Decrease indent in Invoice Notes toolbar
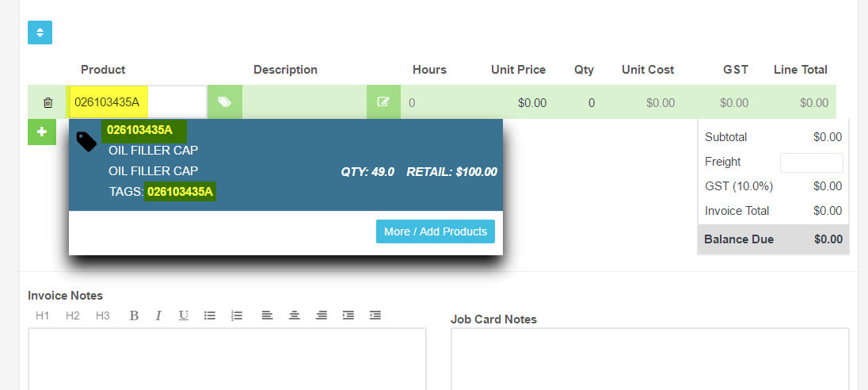Image resolution: width=868 pixels, height=390 pixels. [x=375, y=315]
